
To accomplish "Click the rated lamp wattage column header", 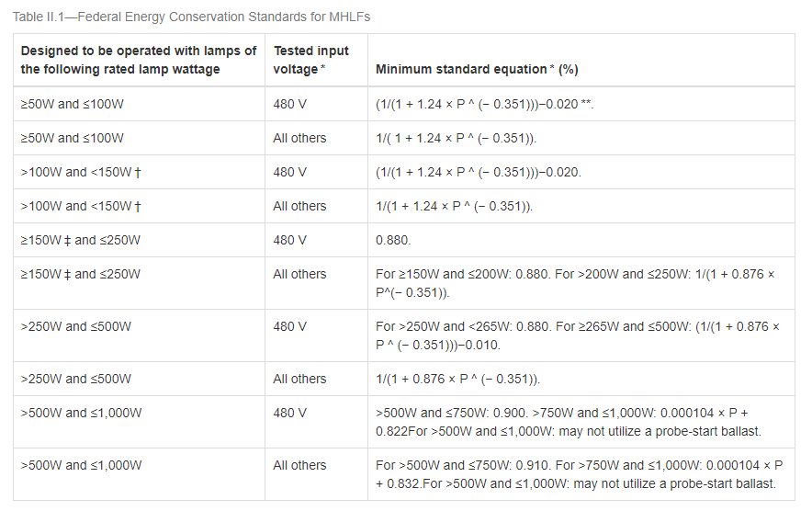I will [138, 60].
